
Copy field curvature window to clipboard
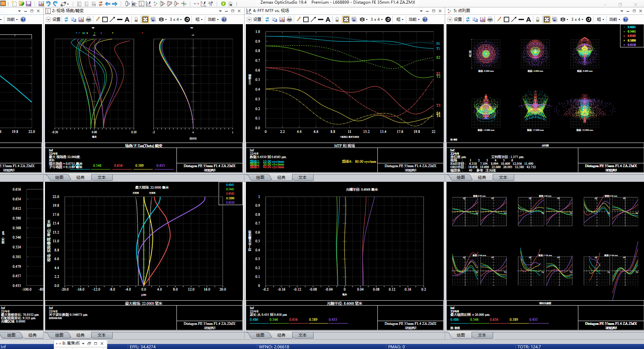(x=74, y=19)
